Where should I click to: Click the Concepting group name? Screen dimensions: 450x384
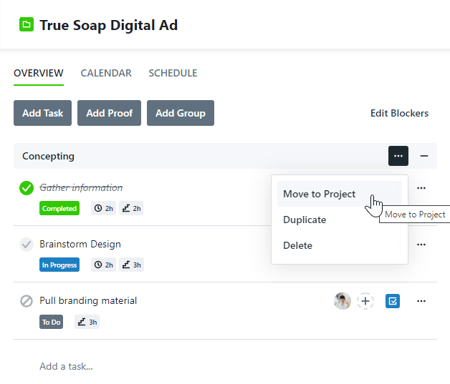point(48,156)
